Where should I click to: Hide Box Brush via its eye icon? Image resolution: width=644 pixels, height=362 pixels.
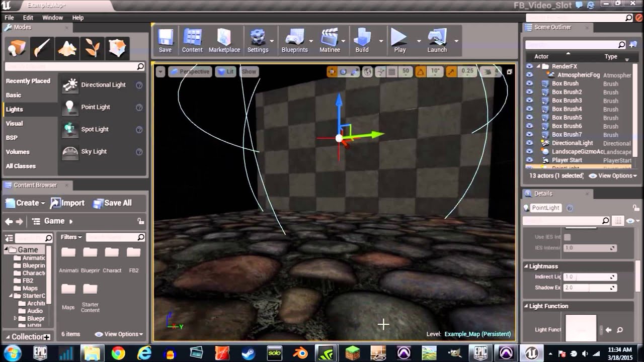click(x=529, y=83)
